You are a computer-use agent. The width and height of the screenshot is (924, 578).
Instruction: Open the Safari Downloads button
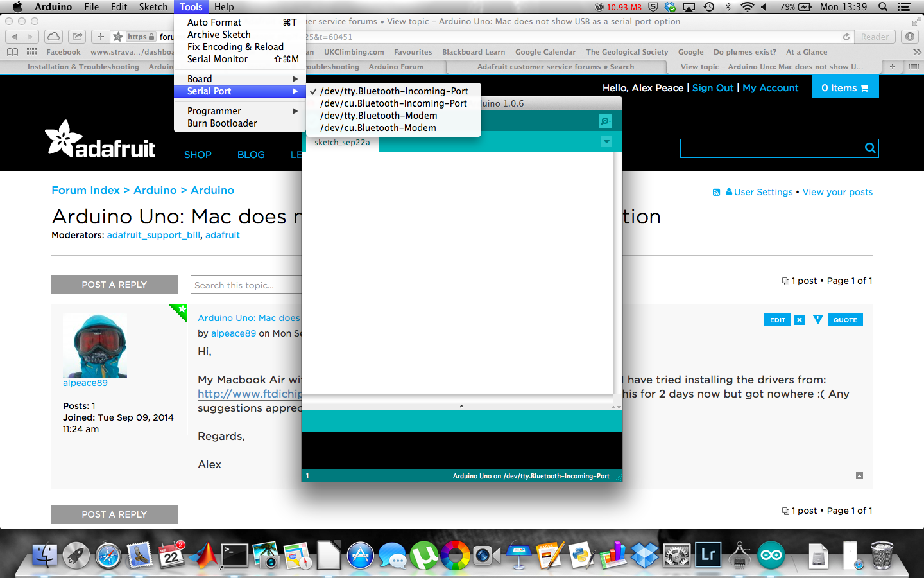coord(909,37)
